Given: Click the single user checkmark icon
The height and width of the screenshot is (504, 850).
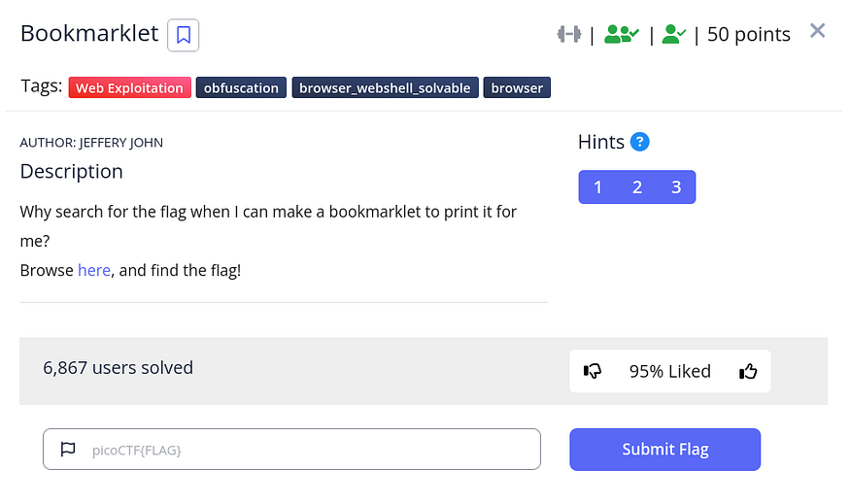Looking at the screenshot, I should pos(673,34).
